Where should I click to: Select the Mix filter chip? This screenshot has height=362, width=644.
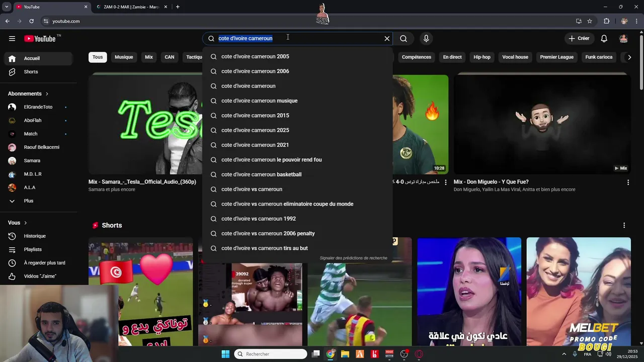pos(149,57)
